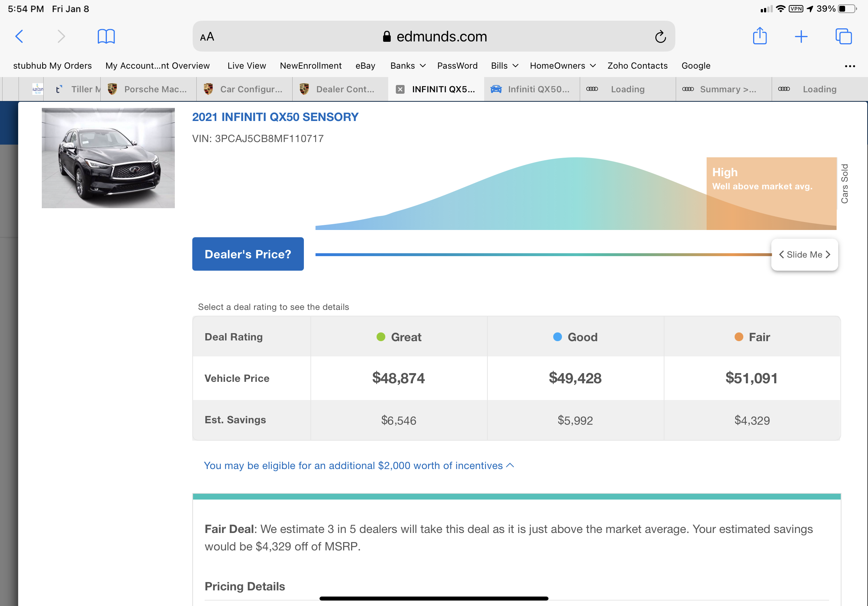Open the 2021 INFINITI QX50 SENSORY link
This screenshot has height=606, width=868.
(x=275, y=117)
